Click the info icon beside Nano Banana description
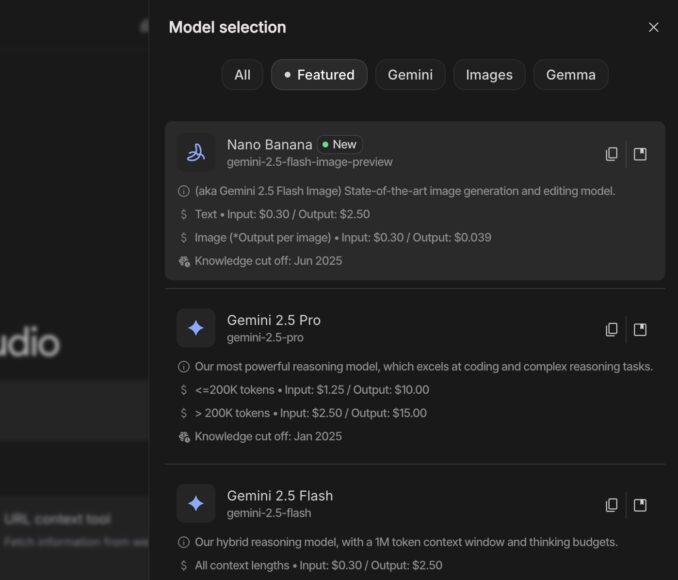The width and height of the screenshot is (678, 580). (184, 191)
